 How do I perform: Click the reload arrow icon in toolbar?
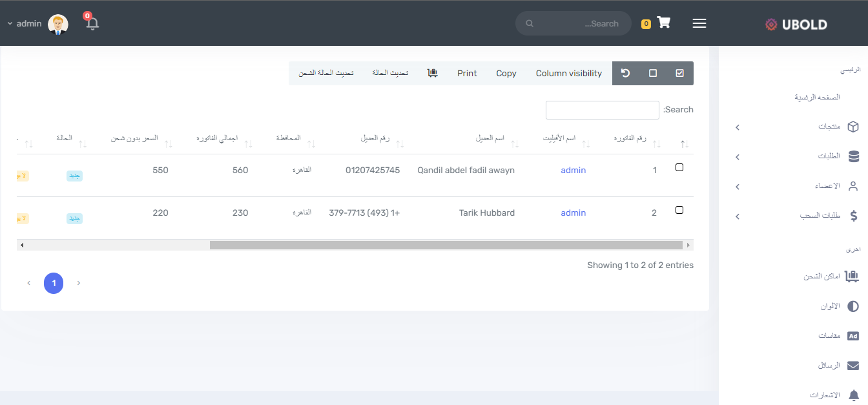(x=625, y=74)
